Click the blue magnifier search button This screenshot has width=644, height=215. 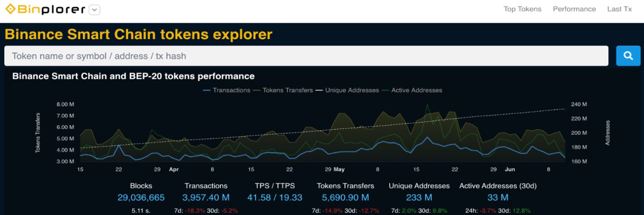[628, 56]
